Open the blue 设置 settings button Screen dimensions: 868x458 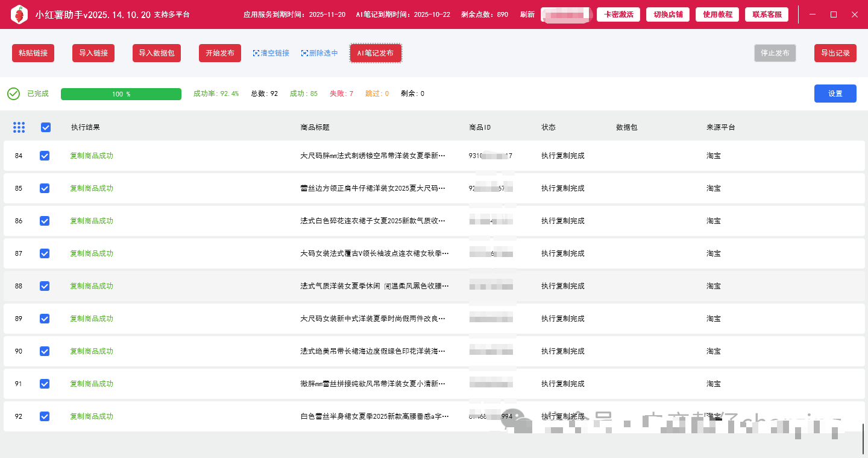pyautogui.click(x=835, y=94)
